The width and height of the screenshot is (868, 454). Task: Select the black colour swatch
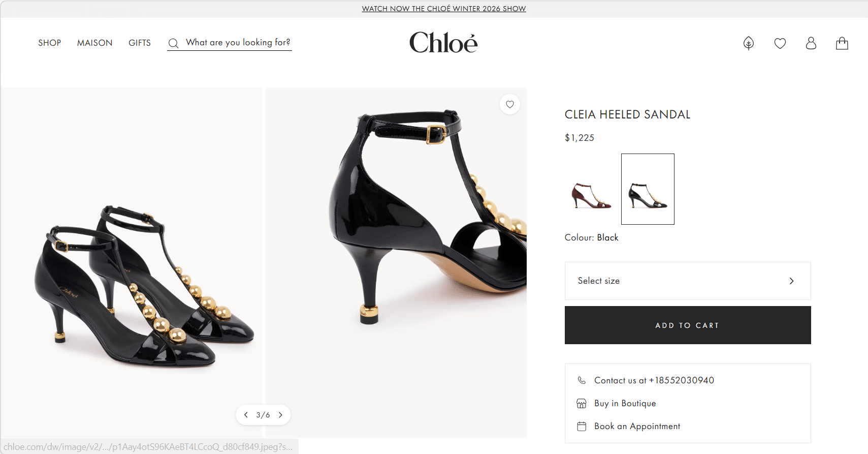648,189
